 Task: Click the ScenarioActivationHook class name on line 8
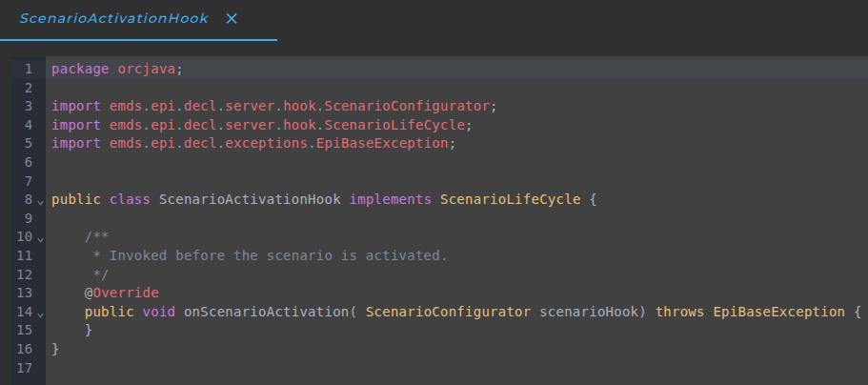(251, 199)
